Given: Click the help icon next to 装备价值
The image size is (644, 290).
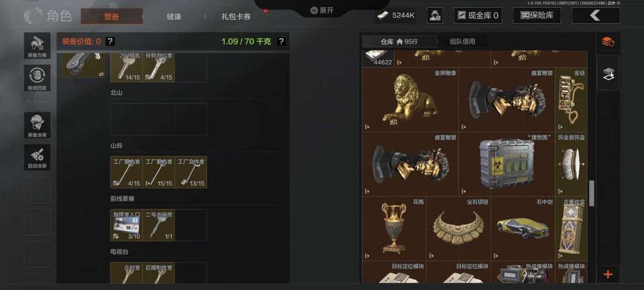Looking at the screenshot, I should 110,42.
